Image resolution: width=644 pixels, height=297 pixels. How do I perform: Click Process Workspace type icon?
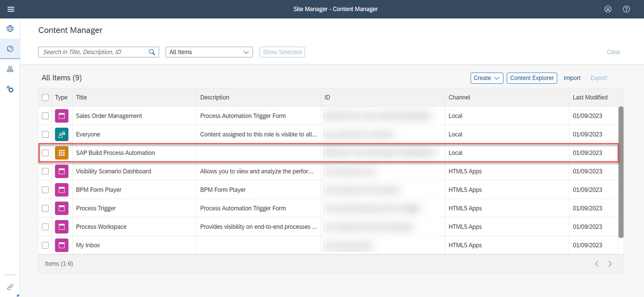pos(62,227)
